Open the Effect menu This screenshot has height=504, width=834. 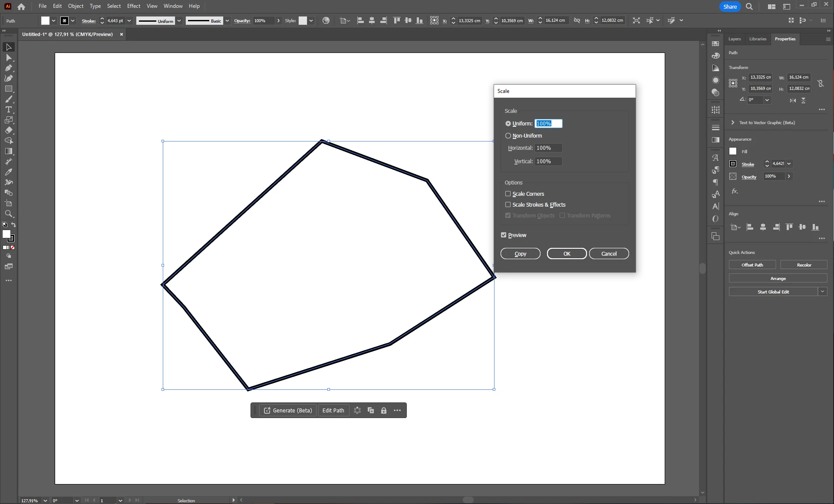(133, 6)
